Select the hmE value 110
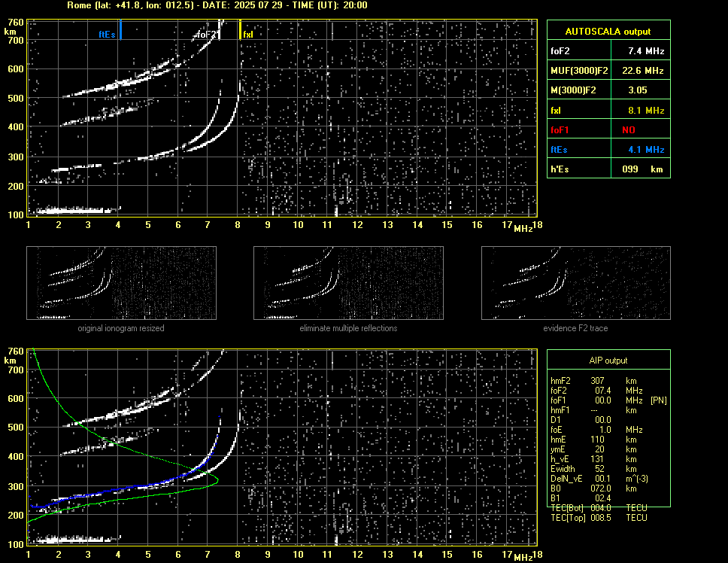The image size is (728, 563). pyautogui.click(x=598, y=440)
